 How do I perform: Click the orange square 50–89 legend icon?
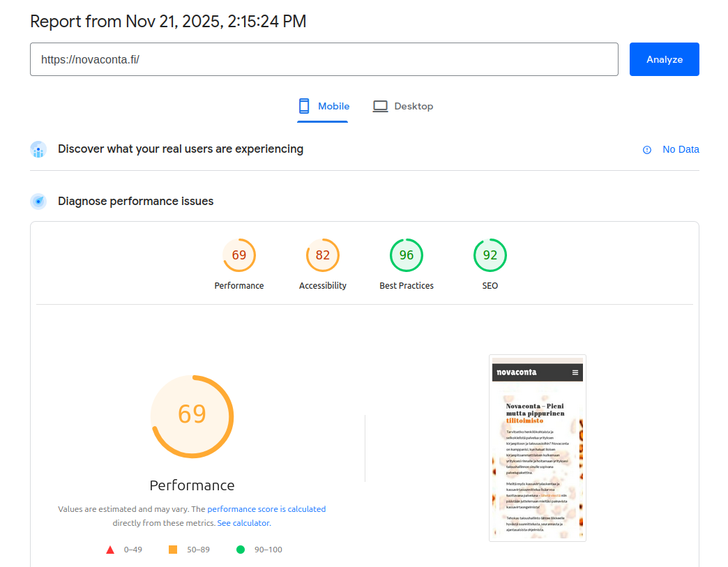point(173,550)
